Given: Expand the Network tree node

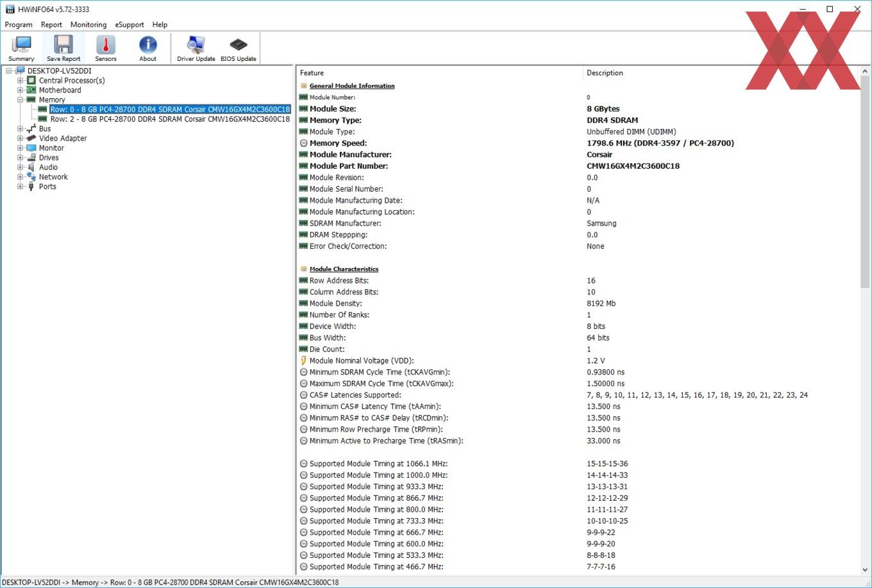Looking at the screenshot, I should 21,176.
